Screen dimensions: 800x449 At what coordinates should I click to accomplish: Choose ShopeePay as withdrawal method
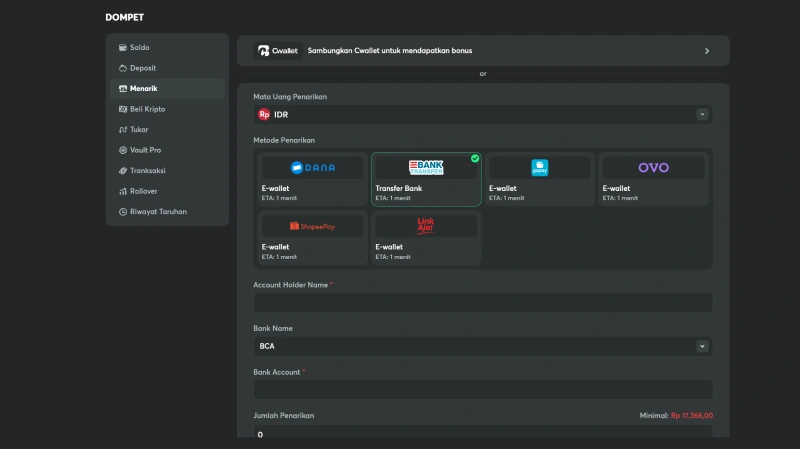click(312, 238)
